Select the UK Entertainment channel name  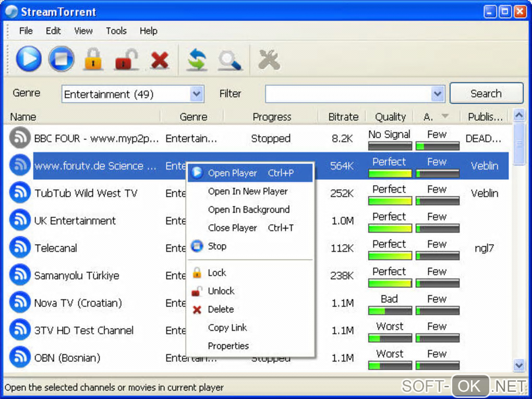click(x=75, y=221)
